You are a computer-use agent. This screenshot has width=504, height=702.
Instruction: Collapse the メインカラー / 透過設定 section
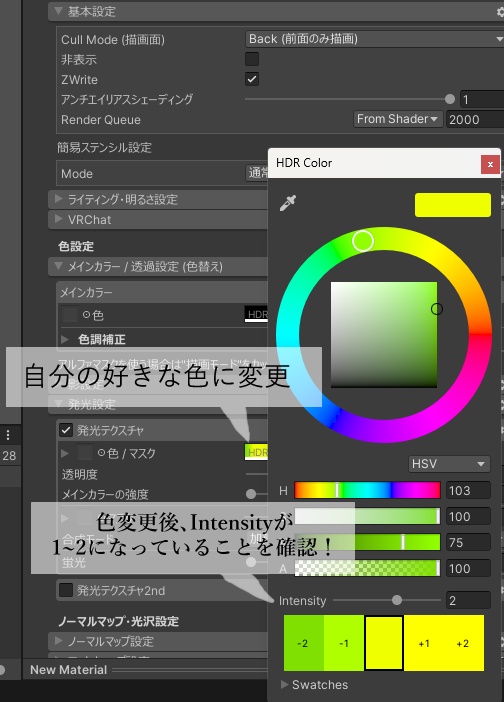58,266
